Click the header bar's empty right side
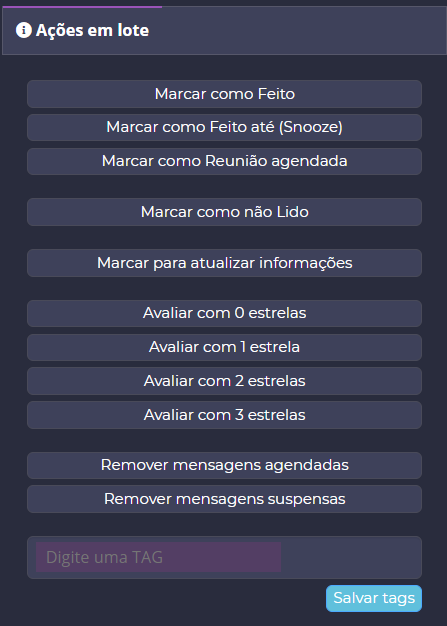The height and width of the screenshot is (626, 447). 299,30
